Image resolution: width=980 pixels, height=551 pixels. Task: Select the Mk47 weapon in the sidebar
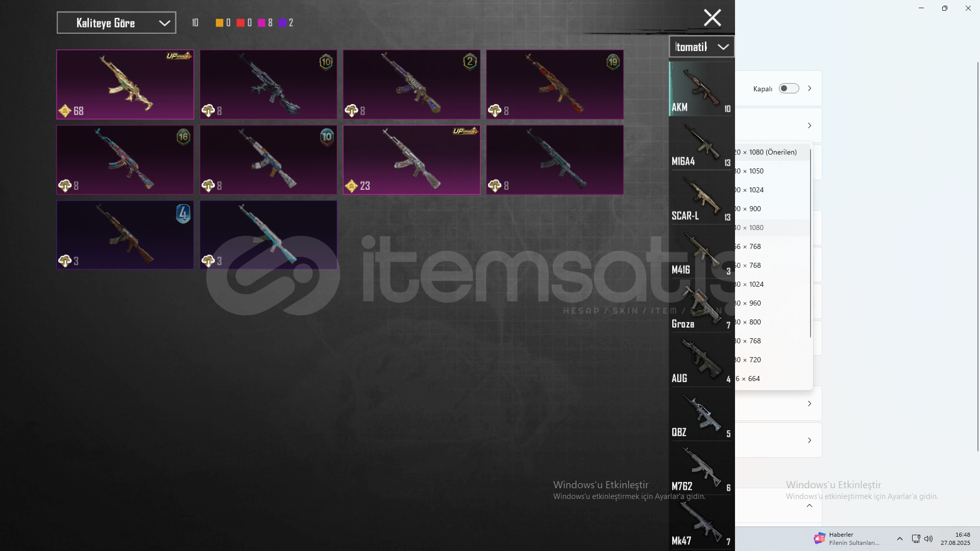[x=701, y=522]
